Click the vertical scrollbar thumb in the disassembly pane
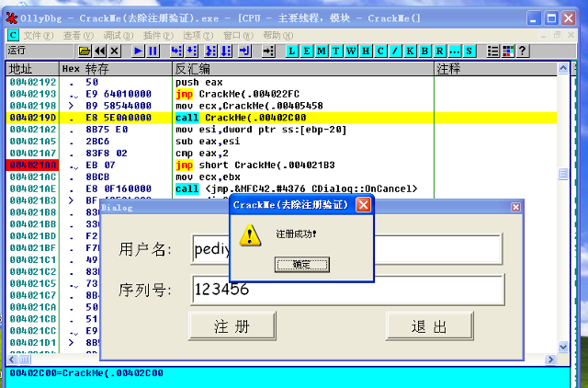This screenshot has height=388, width=588. pos(563,174)
